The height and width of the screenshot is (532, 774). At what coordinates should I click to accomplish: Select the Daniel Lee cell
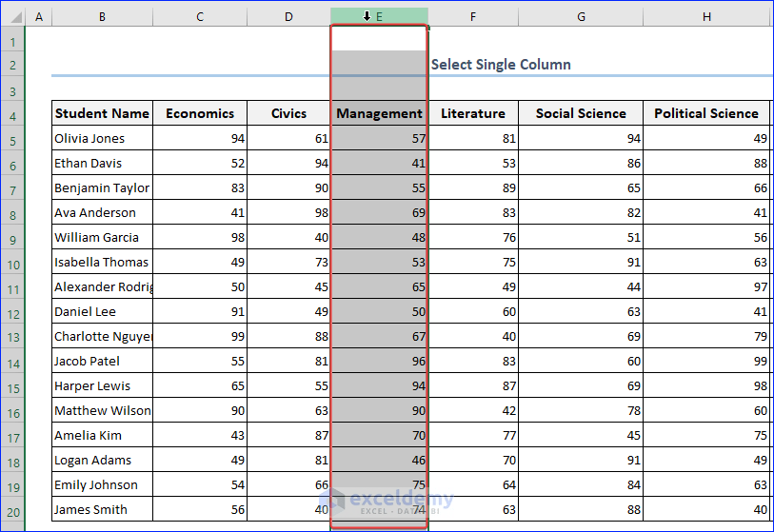[102, 311]
